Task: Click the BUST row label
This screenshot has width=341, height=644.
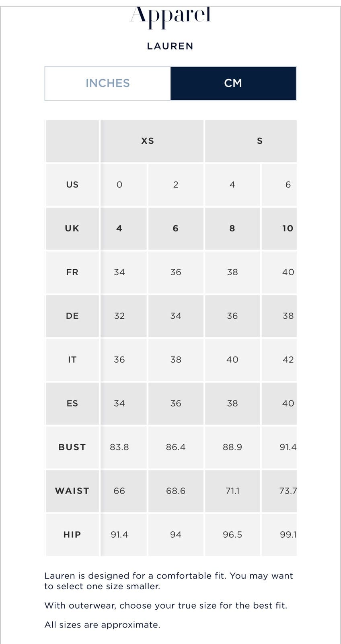Action: pos(72,447)
